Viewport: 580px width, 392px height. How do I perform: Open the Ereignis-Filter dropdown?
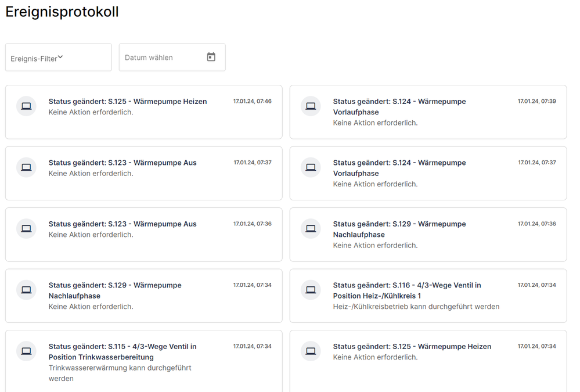pos(58,58)
